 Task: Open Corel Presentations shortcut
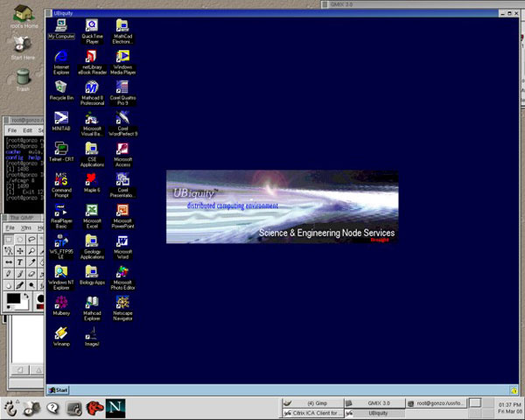[x=122, y=185]
